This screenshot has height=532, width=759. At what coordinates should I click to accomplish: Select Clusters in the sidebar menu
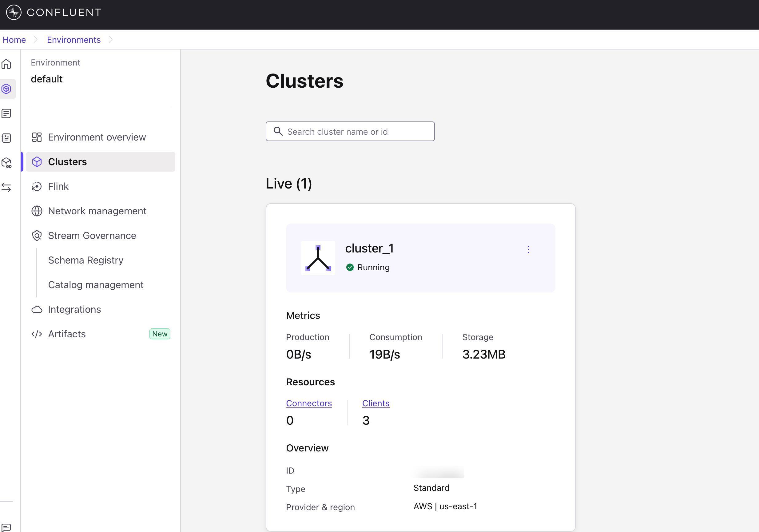pyautogui.click(x=67, y=162)
